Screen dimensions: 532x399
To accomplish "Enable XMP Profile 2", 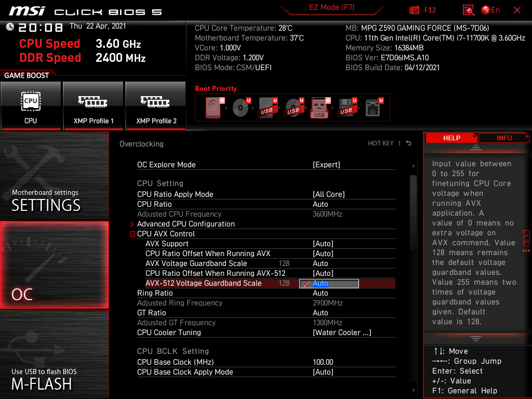I will pyautogui.click(x=156, y=106).
